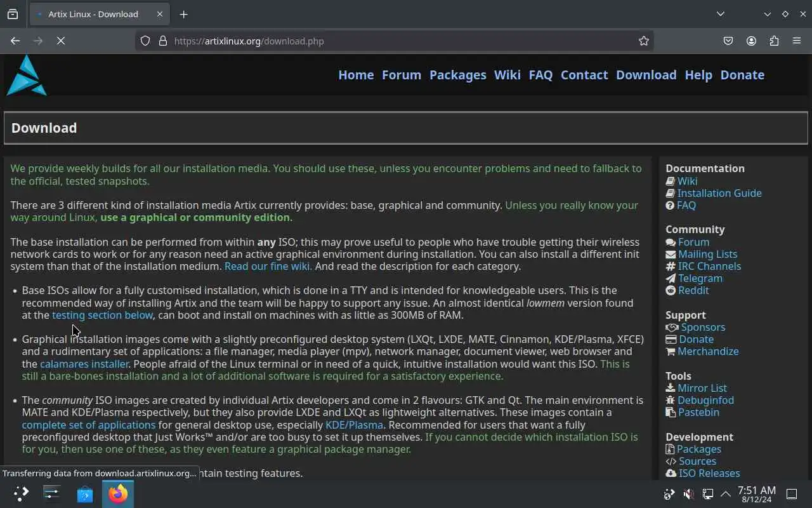Open the Download navigation item

646,75
